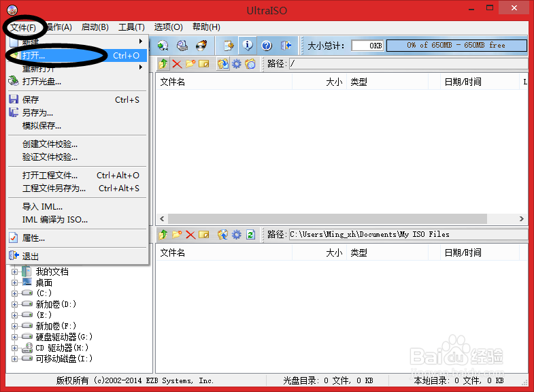Click the extract files icon in image toolbar
Image resolution: width=534 pixels, height=392 pixels.
click(223, 64)
